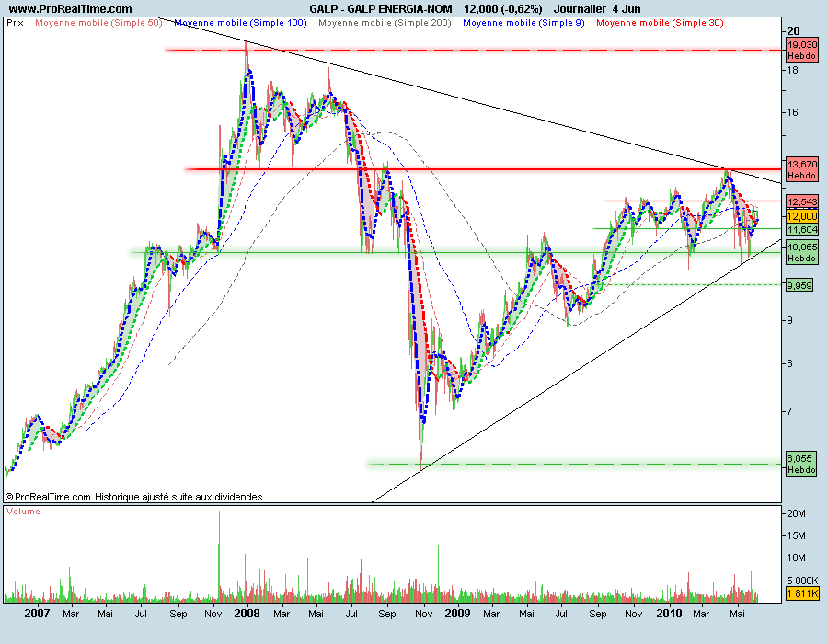
Task: Click the Moyenne mobile (Simple 100) legend
Action: tap(240, 23)
